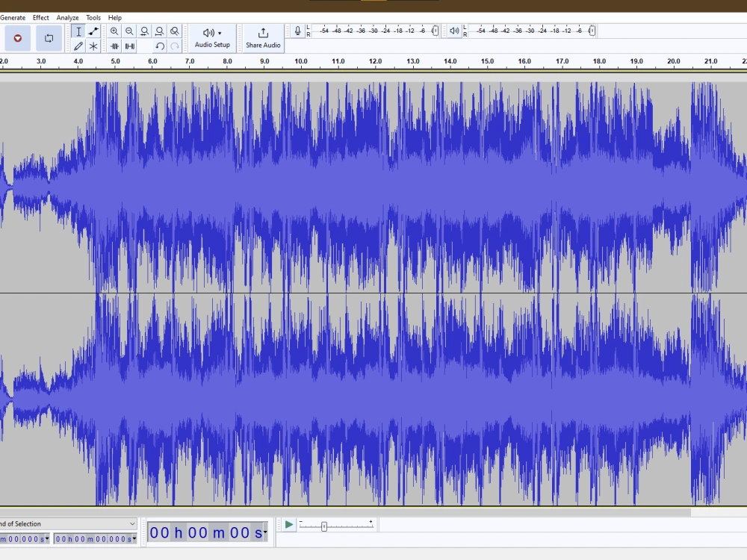This screenshot has width=747, height=560.
Task: Open the selection start time format arrow
Action: (47, 539)
